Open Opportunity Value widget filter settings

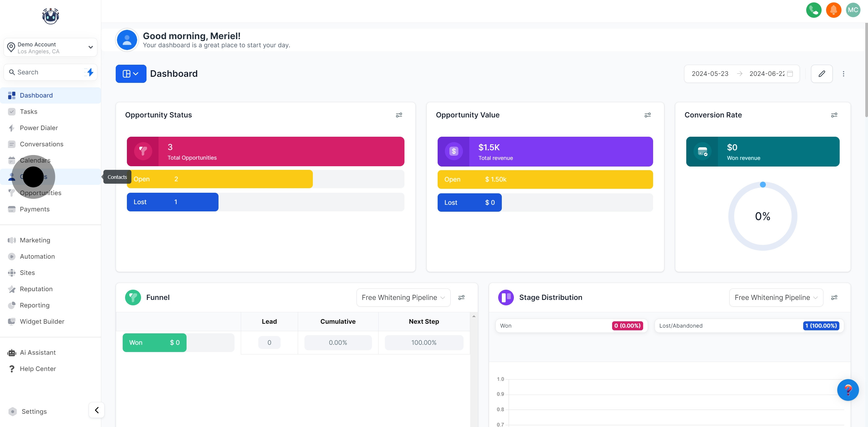(x=647, y=115)
